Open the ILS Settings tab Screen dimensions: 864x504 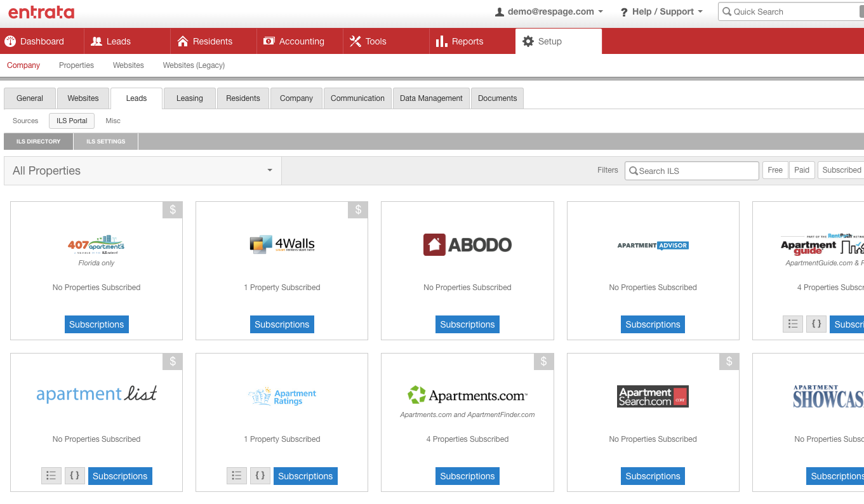point(106,142)
